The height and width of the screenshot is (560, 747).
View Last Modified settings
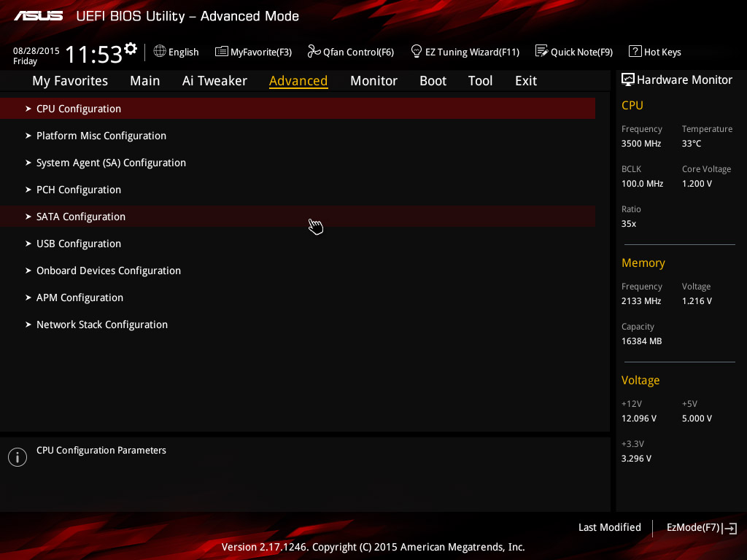click(610, 528)
